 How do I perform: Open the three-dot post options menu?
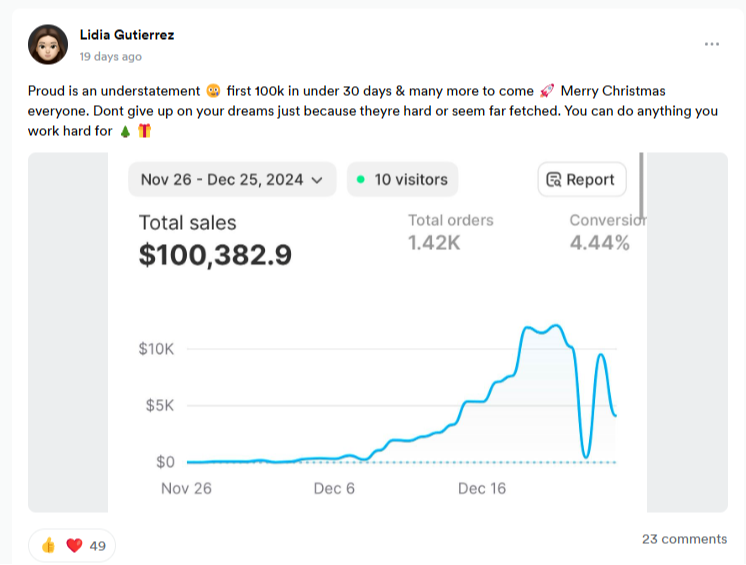tap(712, 44)
